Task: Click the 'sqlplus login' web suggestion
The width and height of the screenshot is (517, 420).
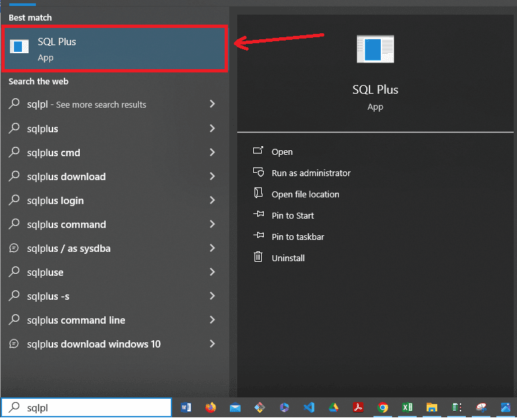Action: coord(55,200)
